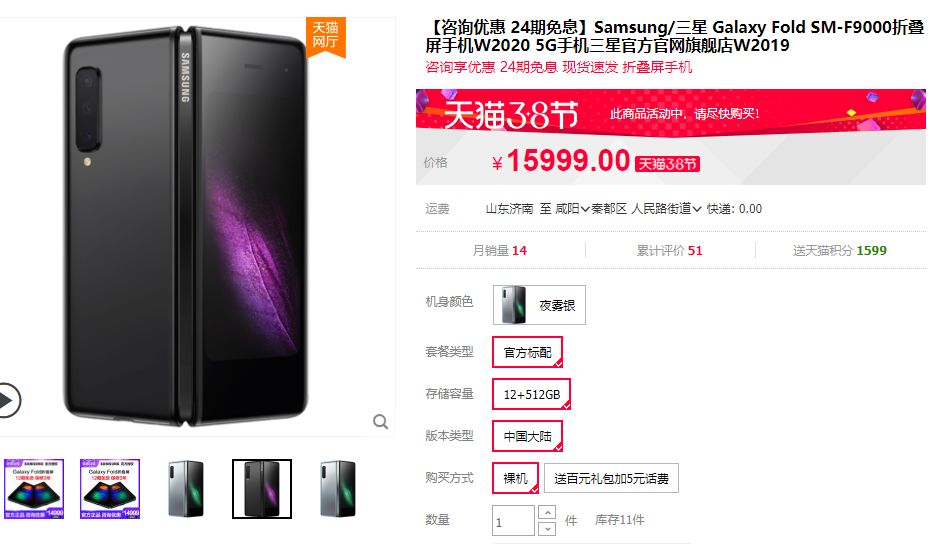Select the 中国大陆 version option

[527, 436]
